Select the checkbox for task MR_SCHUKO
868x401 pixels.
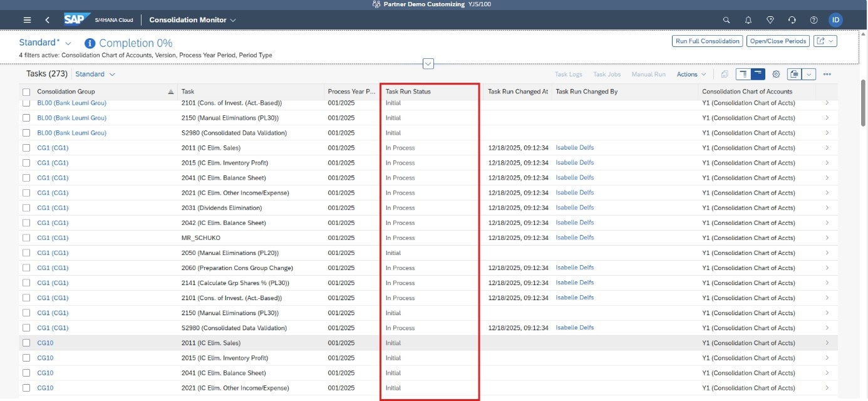[x=26, y=238]
